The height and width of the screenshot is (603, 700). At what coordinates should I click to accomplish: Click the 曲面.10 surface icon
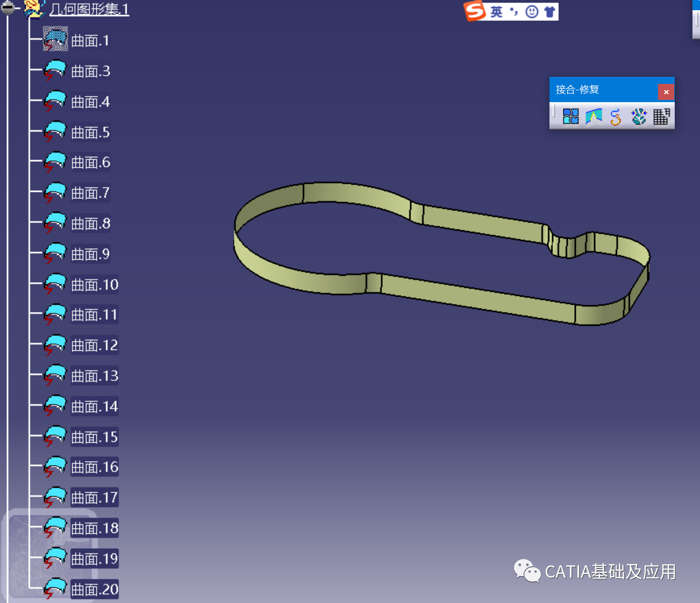point(55,284)
